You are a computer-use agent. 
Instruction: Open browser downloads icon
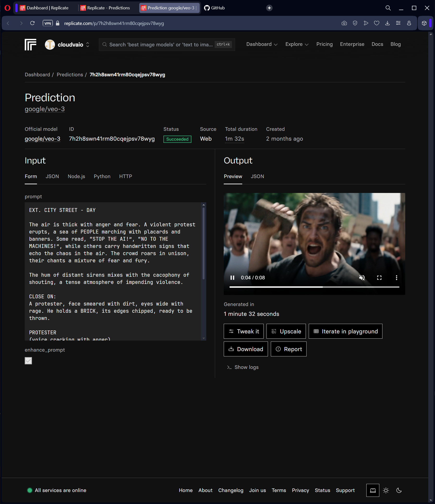tap(387, 23)
